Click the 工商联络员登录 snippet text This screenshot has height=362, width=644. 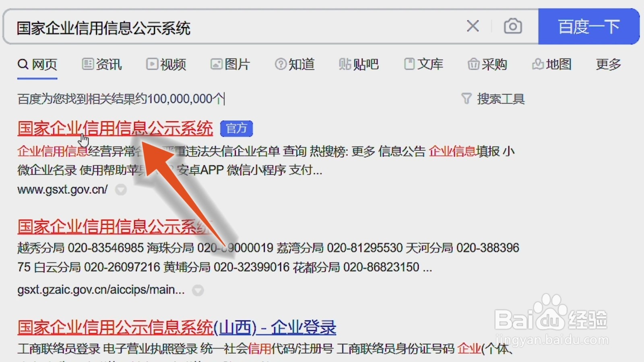pos(59,348)
